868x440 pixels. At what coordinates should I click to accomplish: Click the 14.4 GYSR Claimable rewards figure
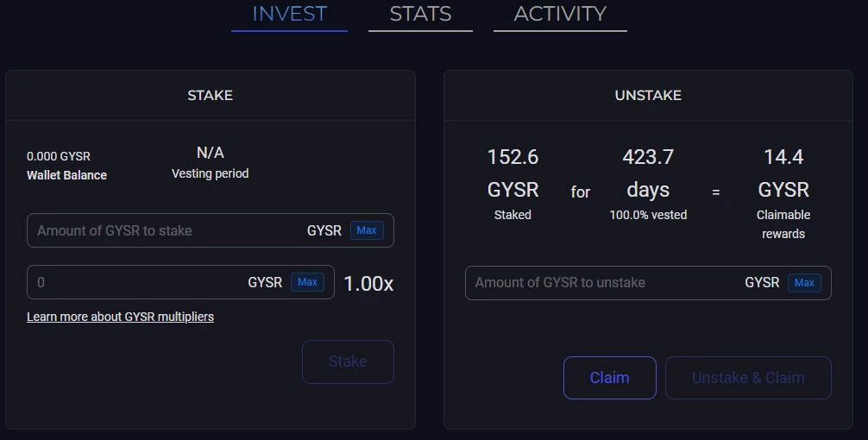[783, 193]
